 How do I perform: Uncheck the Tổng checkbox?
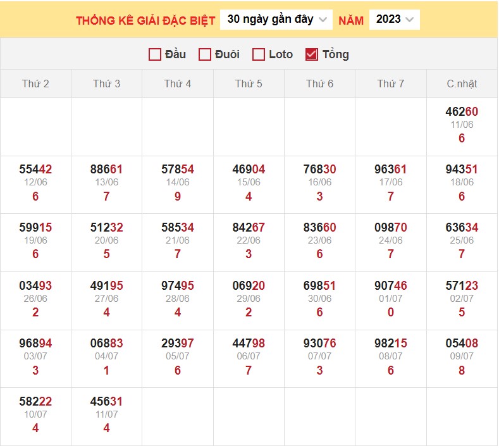point(311,54)
